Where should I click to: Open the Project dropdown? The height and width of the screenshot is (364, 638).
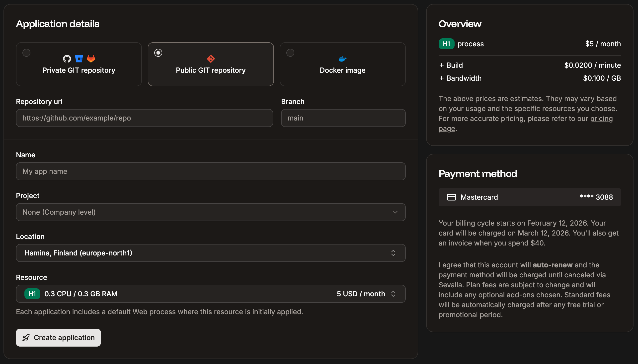[x=210, y=212]
